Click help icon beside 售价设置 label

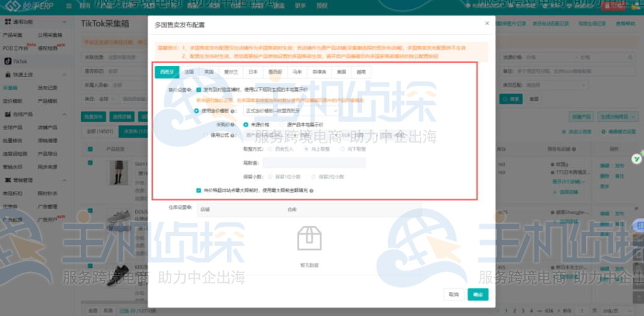click(x=189, y=89)
